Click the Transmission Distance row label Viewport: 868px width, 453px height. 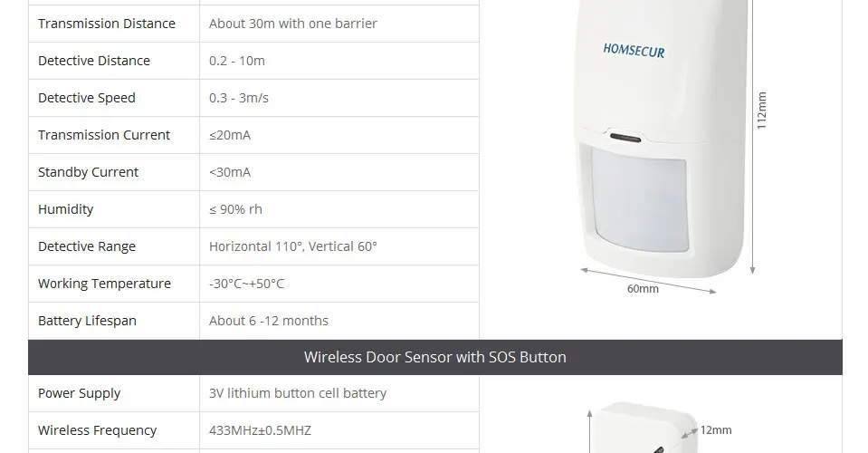point(107,24)
